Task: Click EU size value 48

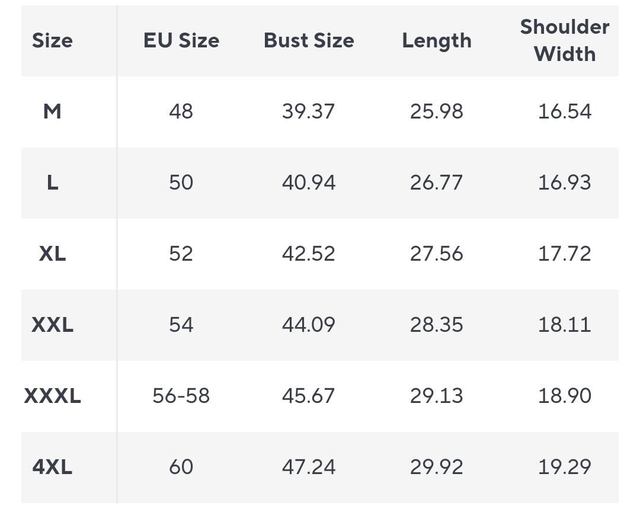Action: tap(181, 111)
